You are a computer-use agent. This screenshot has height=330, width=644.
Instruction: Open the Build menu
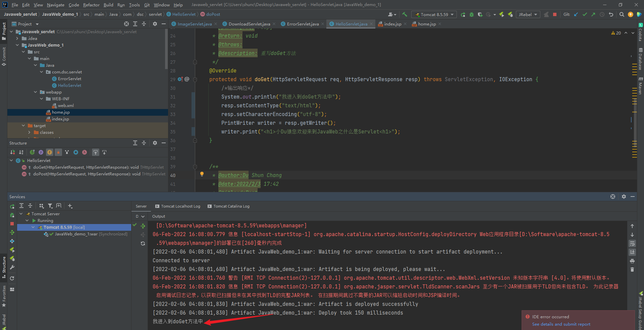click(x=108, y=5)
